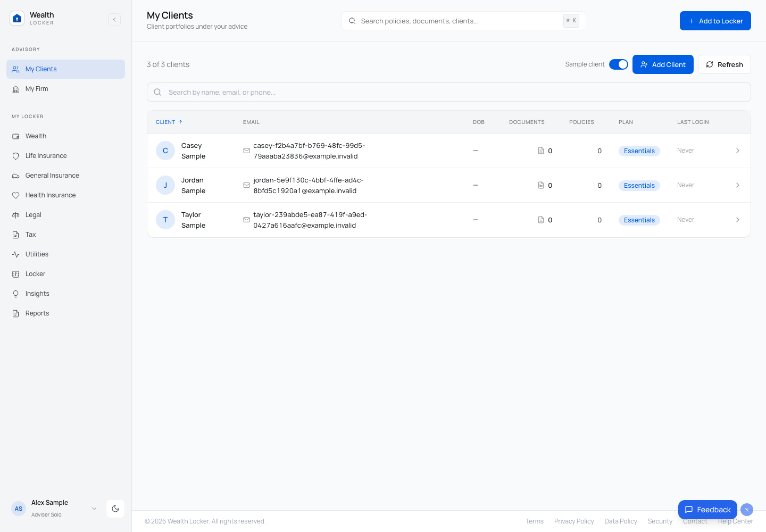Click the documents icon in Taylor Sample's row
This screenshot has height=532, width=766.
(541, 220)
